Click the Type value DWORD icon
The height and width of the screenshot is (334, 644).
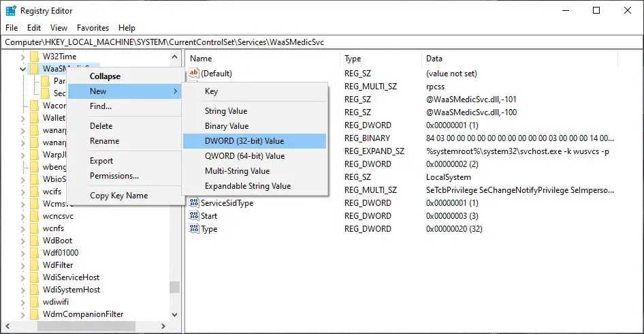point(194,229)
